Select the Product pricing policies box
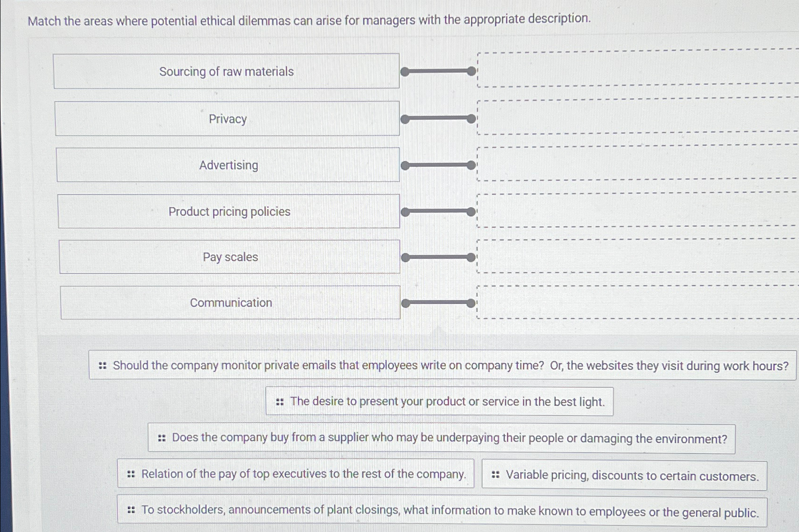 tap(229, 211)
